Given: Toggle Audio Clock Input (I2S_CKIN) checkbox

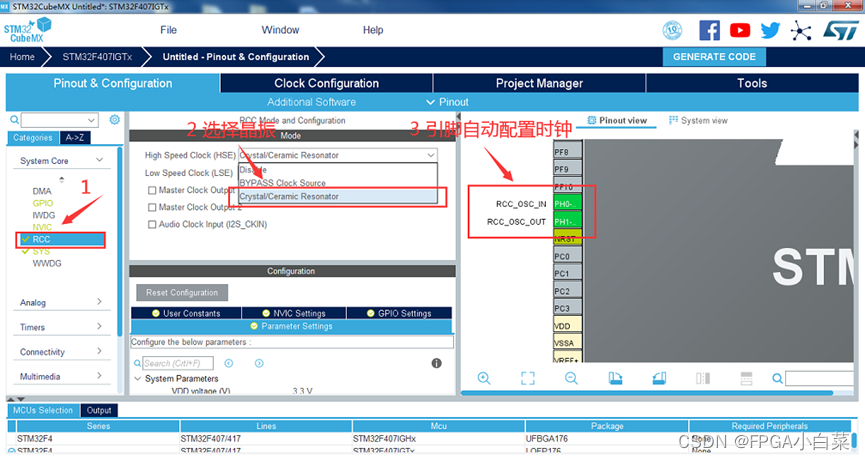Looking at the screenshot, I should pos(152,224).
